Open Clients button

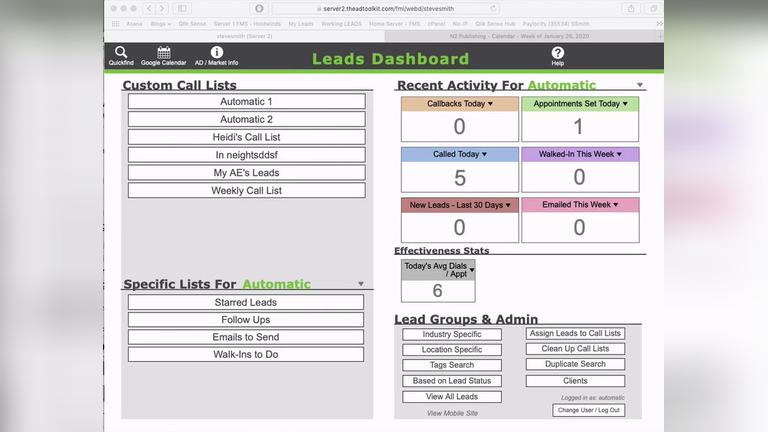coord(575,381)
